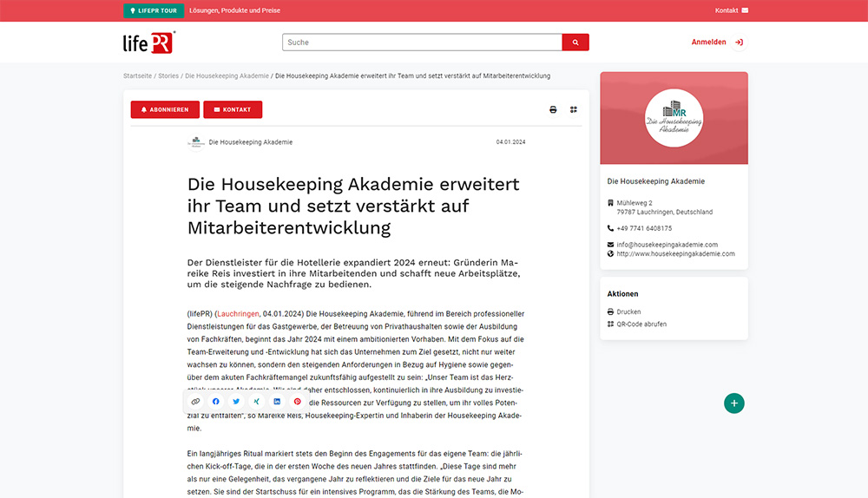Visit http://www.housekeepingakademie.com website

[x=675, y=254]
